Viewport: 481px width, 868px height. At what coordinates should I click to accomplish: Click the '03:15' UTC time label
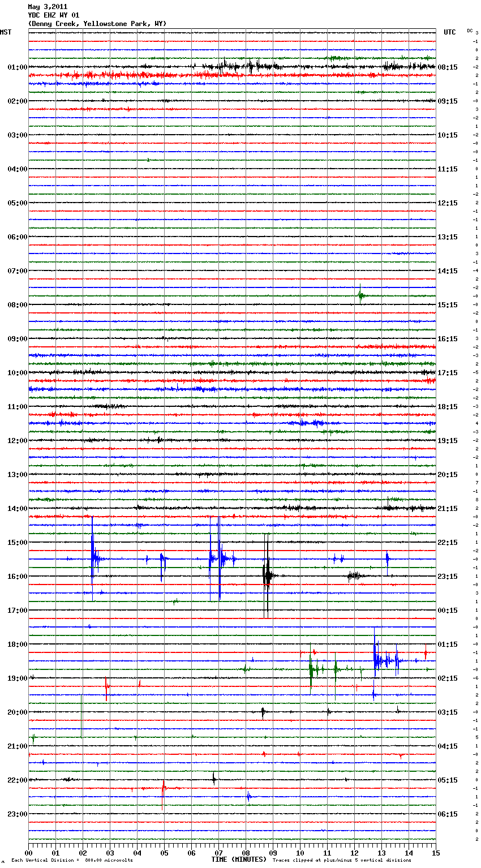448,712
